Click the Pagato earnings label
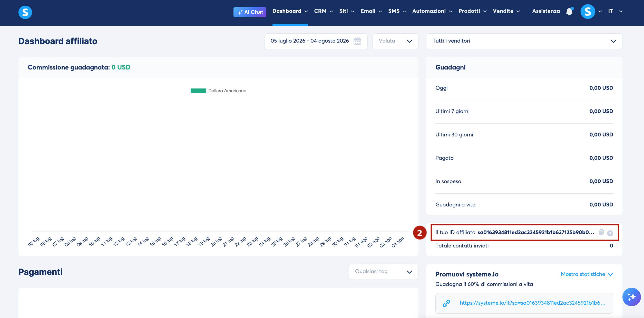 point(444,158)
